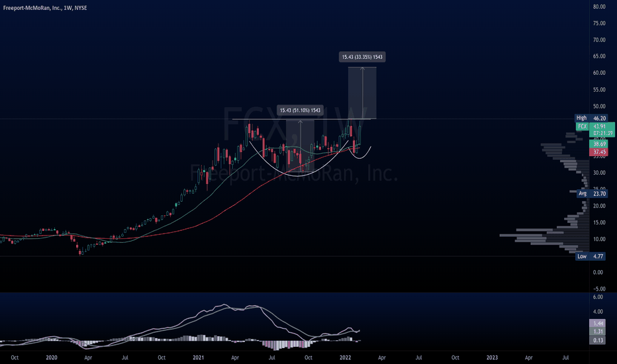Click the 10.00 price axis level

coord(599,239)
